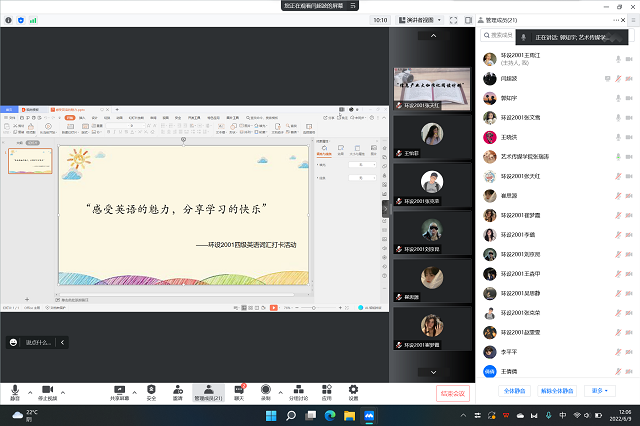Open the system clock showing 12:06
640x426 pixels.
[x=621, y=415]
